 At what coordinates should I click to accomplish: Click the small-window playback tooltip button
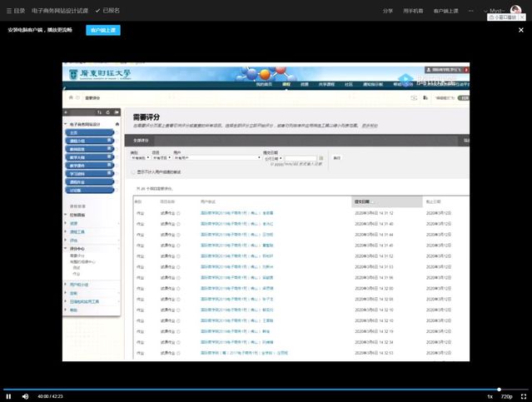click(505, 17)
